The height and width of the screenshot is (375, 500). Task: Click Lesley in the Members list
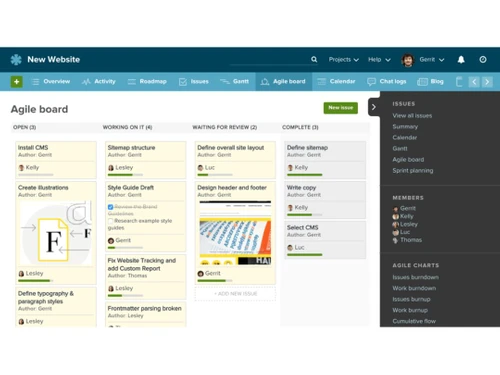pos(409,224)
